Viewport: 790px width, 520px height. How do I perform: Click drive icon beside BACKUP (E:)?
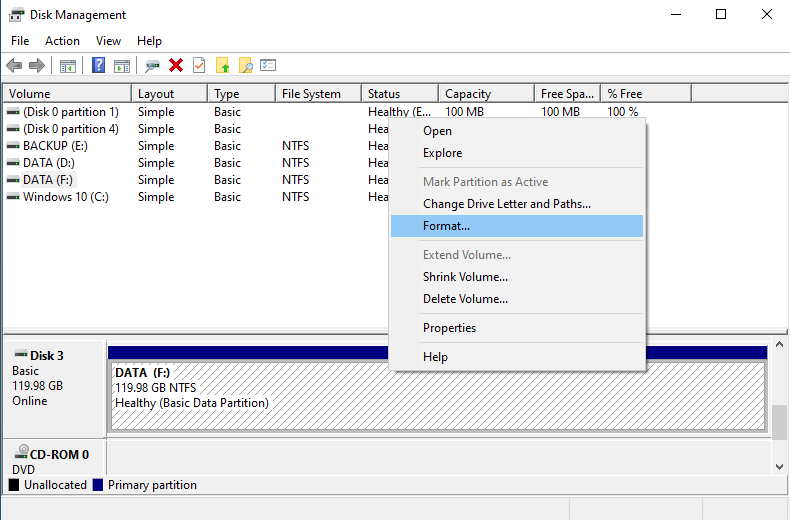[13, 146]
